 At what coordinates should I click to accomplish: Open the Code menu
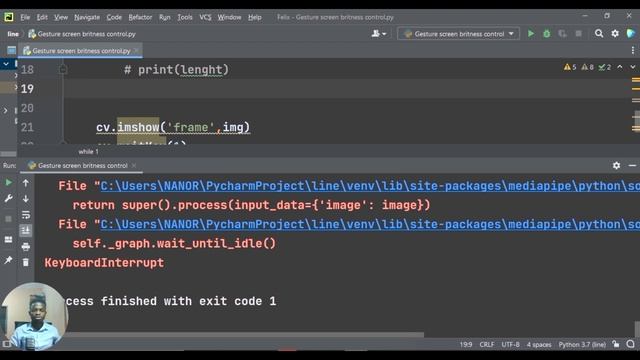(114, 17)
